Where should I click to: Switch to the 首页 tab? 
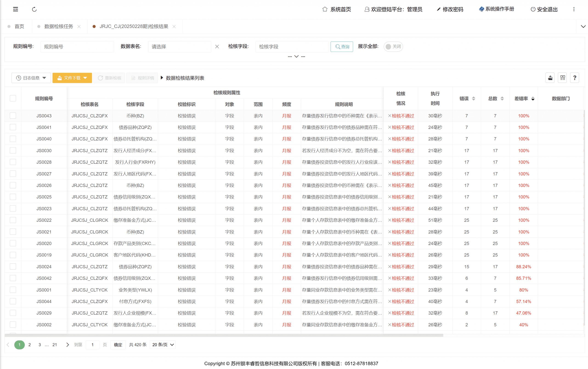click(x=19, y=26)
